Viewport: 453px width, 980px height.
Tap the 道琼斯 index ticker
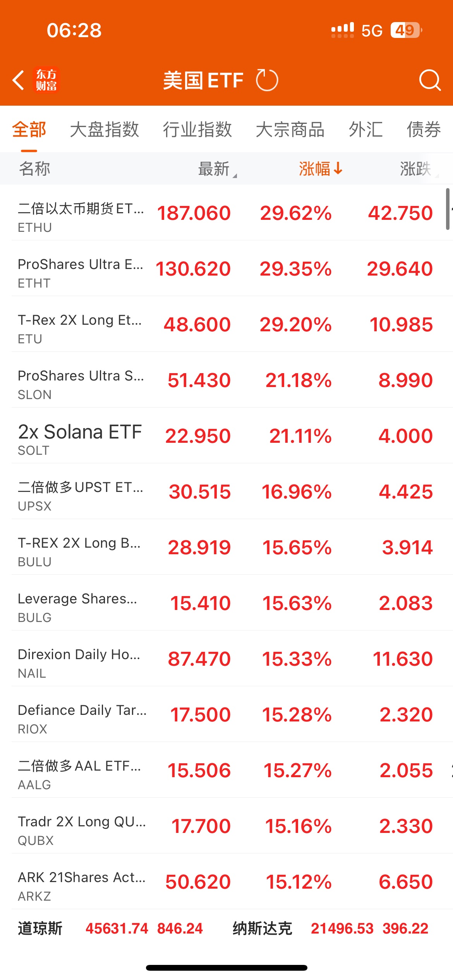coord(110,929)
